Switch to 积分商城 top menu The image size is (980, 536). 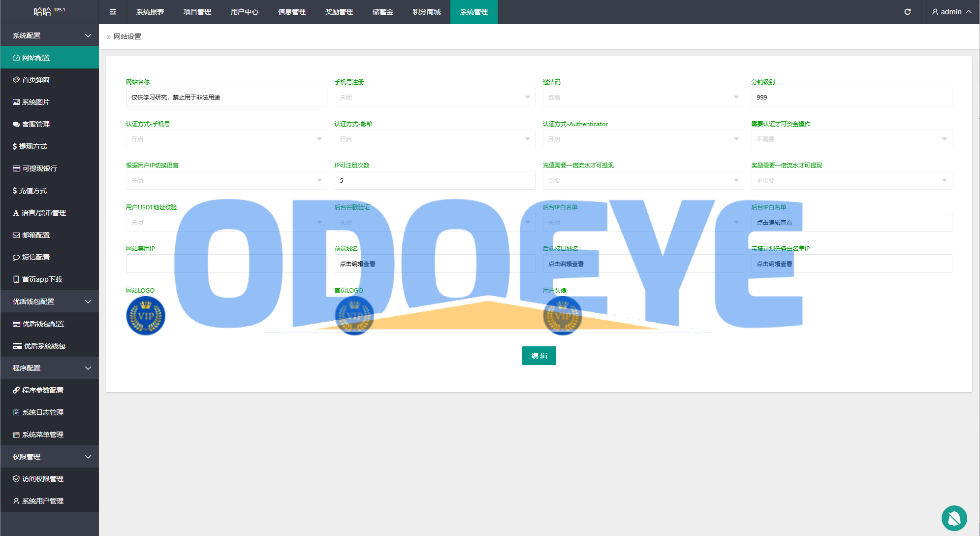(x=426, y=12)
